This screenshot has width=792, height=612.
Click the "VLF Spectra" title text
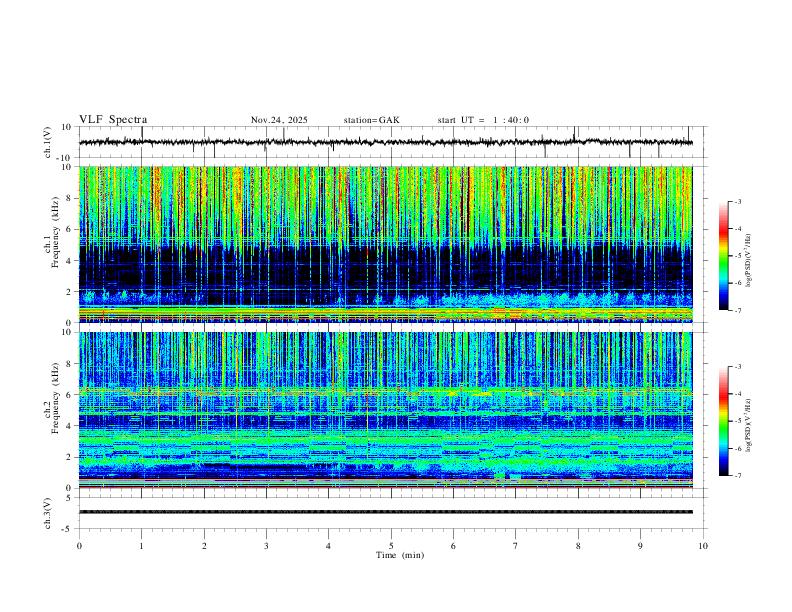click(113, 120)
